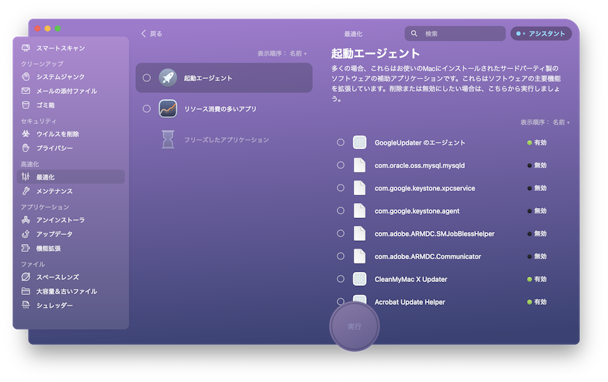The height and width of the screenshot is (382, 608).
Task: Click the magnifying glass search icon
Action: [414, 33]
